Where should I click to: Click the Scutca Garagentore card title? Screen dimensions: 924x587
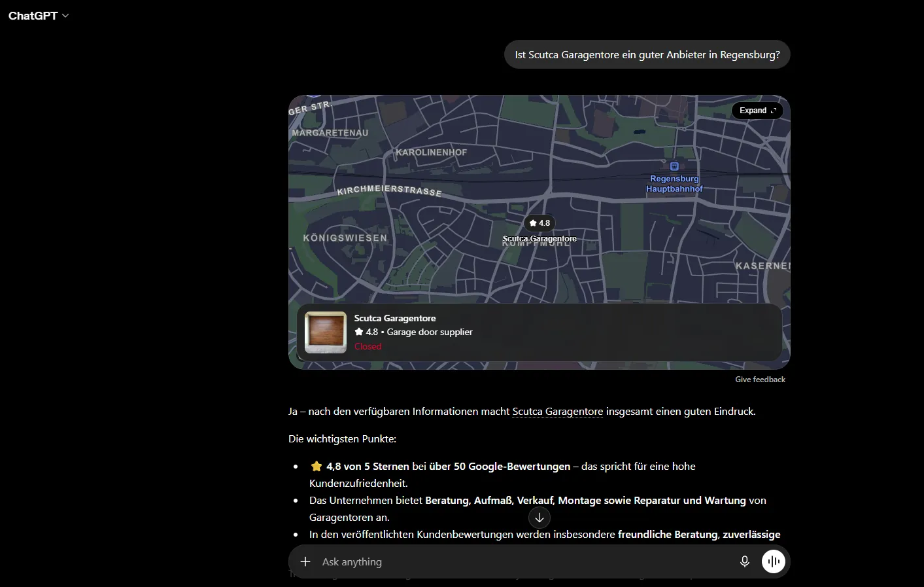coord(395,318)
